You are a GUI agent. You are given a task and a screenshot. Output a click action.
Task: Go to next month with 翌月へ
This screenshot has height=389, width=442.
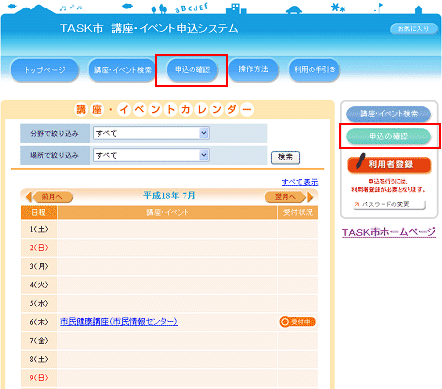coord(285,197)
